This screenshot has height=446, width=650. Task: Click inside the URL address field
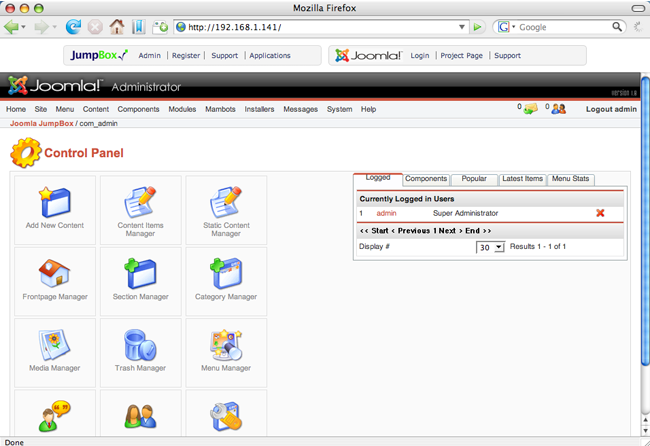321,27
